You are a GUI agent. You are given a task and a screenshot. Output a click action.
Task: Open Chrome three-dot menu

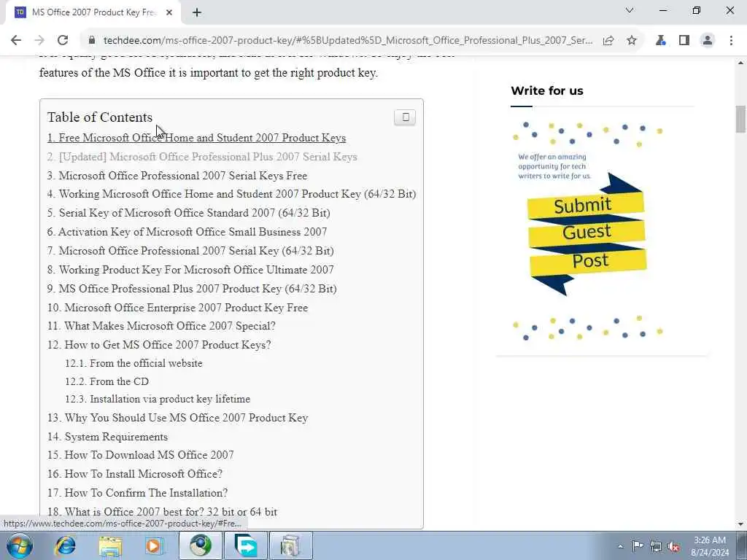click(731, 41)
